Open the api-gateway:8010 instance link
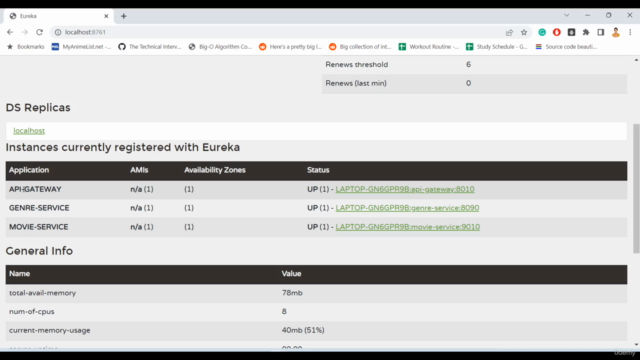 [405, 189]
